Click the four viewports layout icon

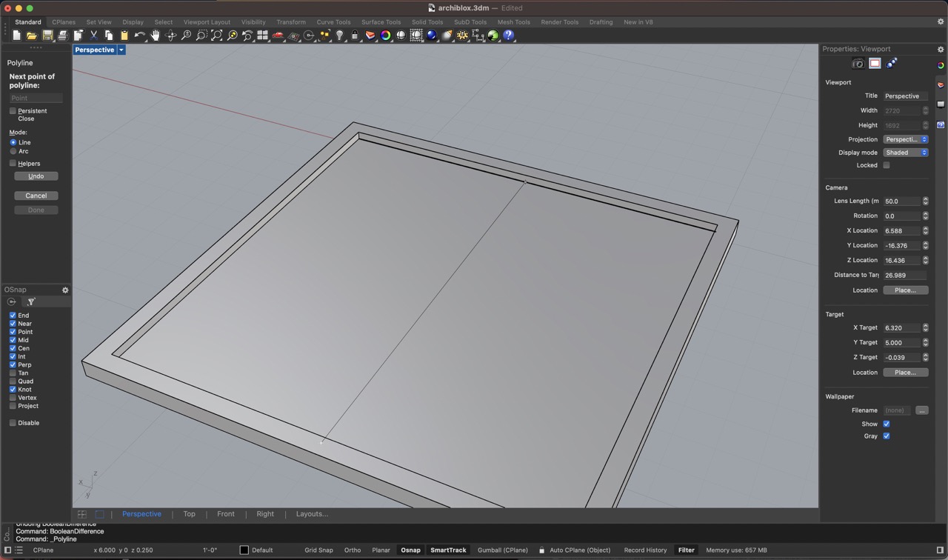coord(262,36)
